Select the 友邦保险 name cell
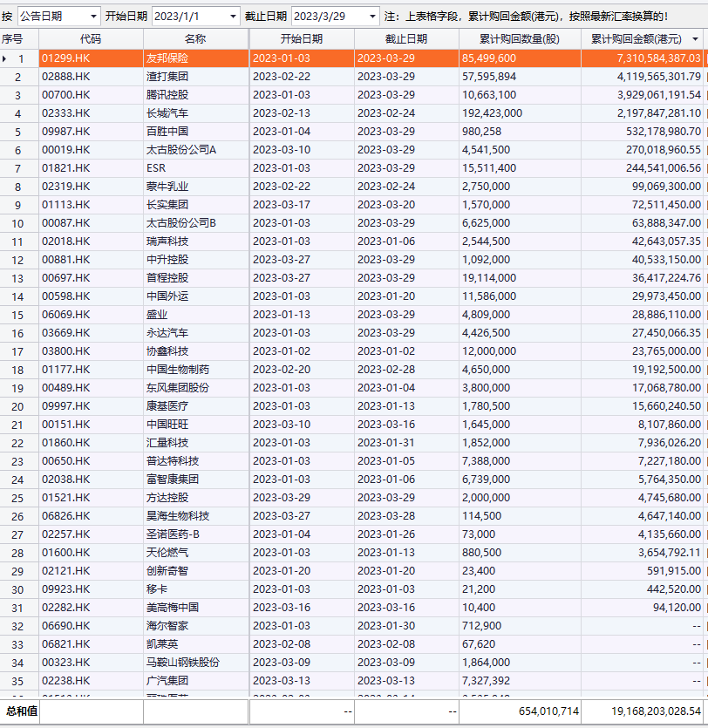 (x=195, y=58)
